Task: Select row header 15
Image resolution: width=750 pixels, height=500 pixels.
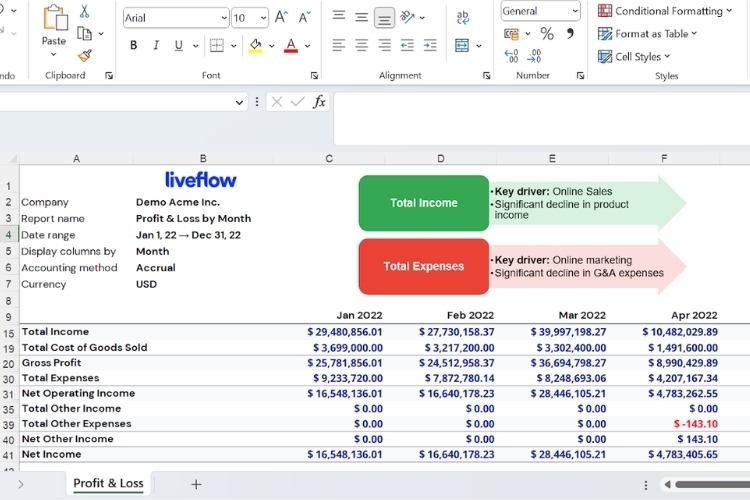Action: pos(9,333)
